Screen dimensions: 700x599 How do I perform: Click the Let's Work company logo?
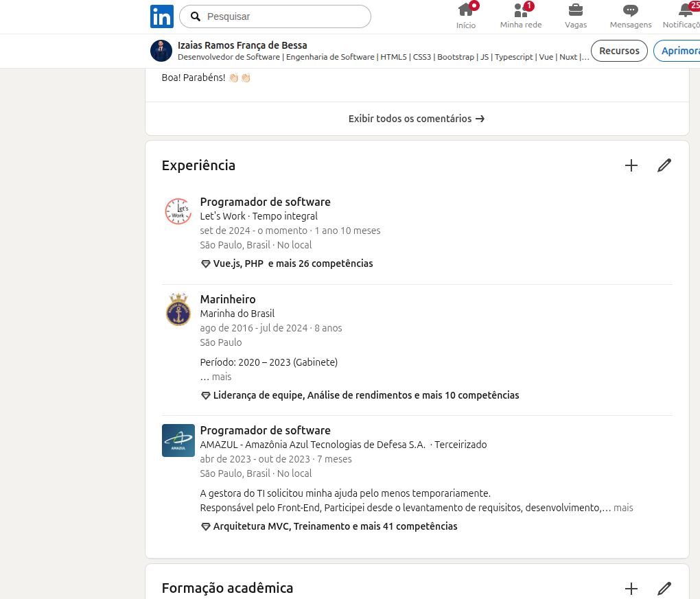(178, 211)
